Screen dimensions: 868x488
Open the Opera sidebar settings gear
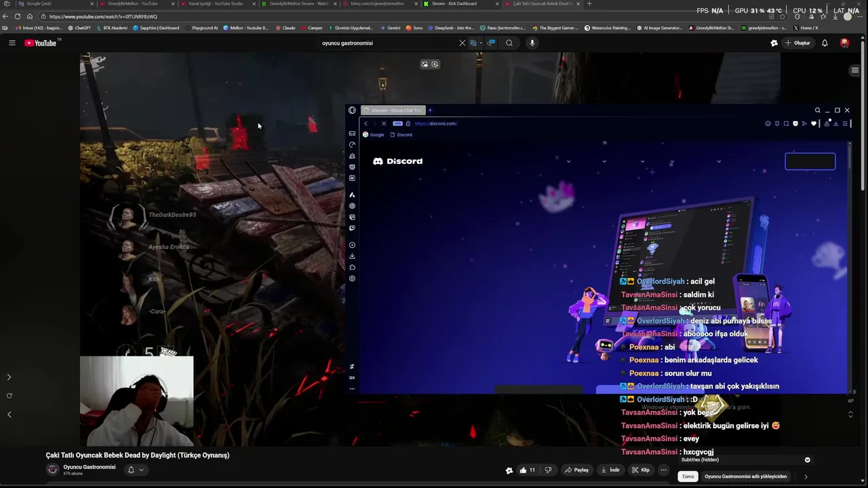coord(352,279)
